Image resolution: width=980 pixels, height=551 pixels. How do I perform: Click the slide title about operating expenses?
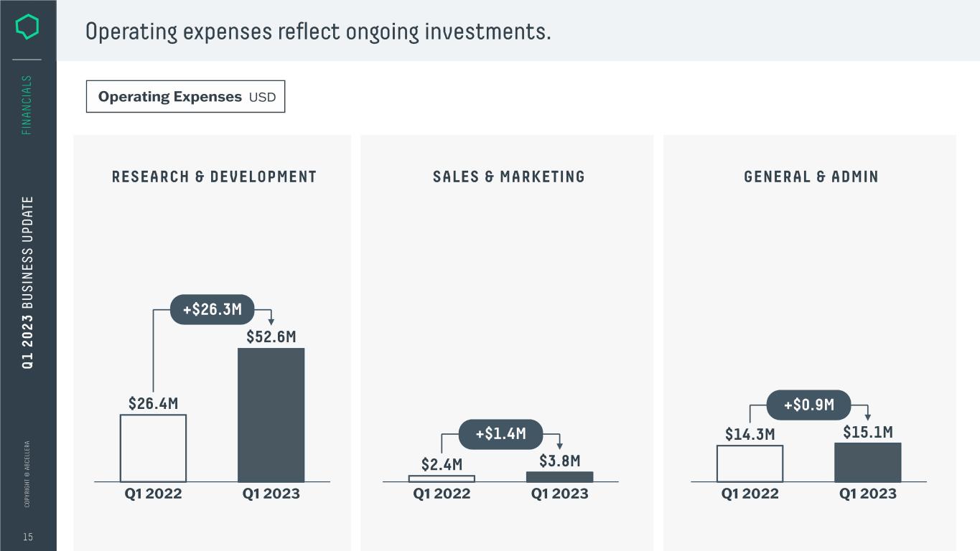(x=318, y=32)
